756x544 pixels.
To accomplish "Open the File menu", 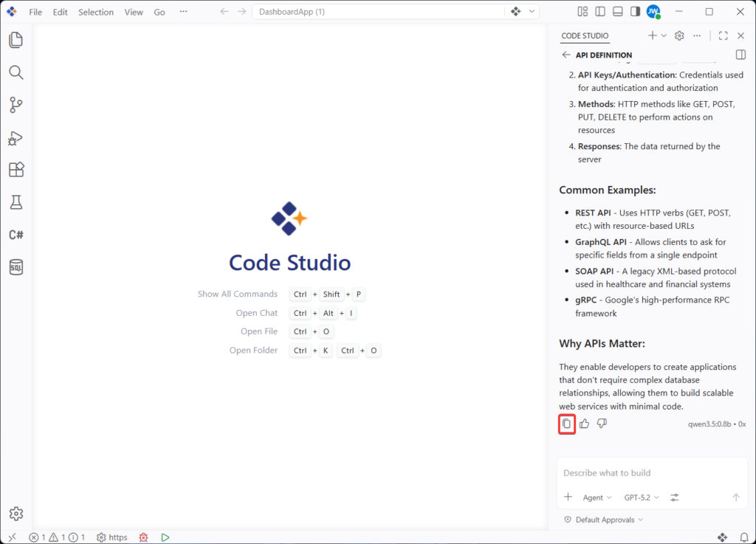I will coord(35,12).
